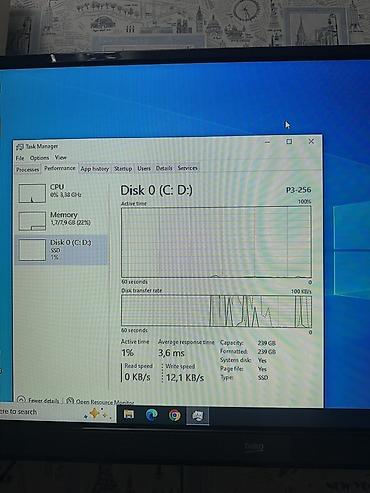Go to the Users tab
Viewport: 370px width, 493px height.
pyautogui.click(x=144, y=168)
